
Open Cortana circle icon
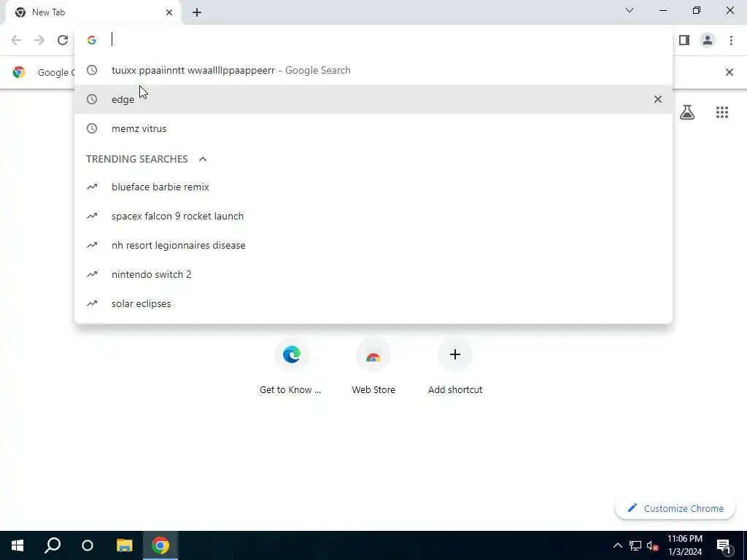point(88,545)
